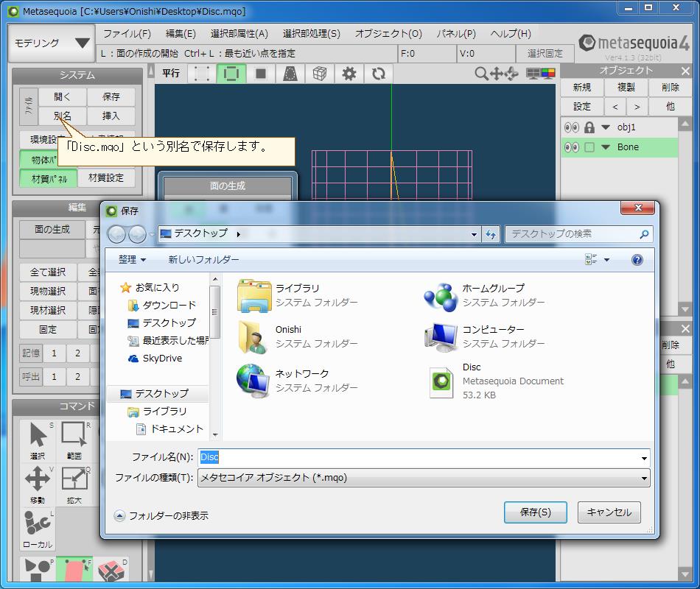Open the ファイル(F) menu
This screenshot has width=700, height=589.
click(x=127, y=33)
